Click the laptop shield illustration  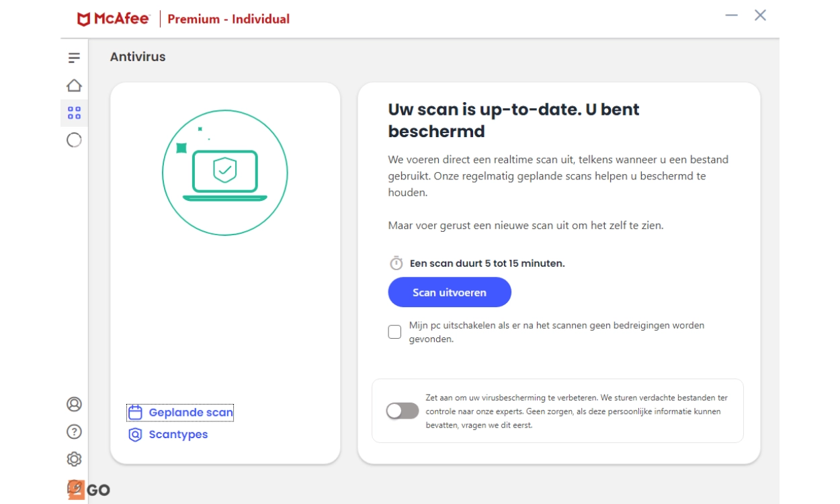(x=225, y=173)
